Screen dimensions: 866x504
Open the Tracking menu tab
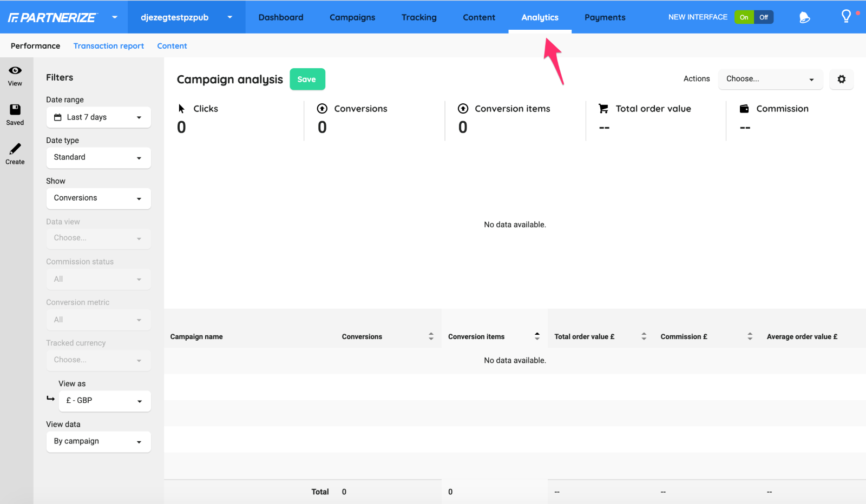(419, 17)
